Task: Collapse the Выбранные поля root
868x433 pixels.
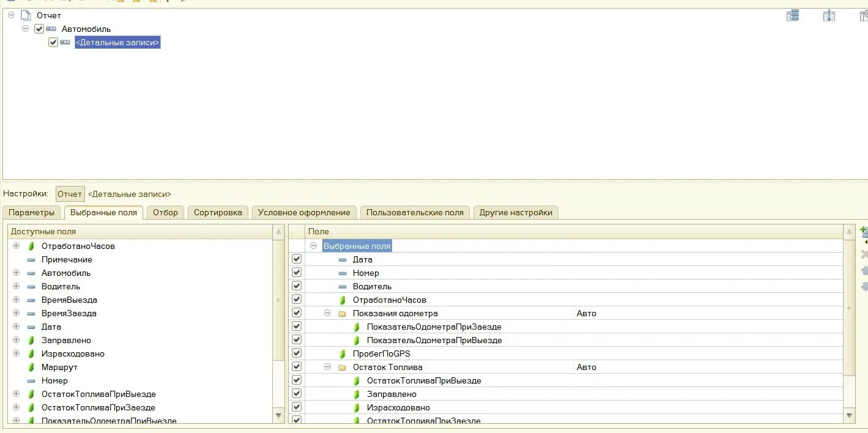Action: [x=313, y=246]
